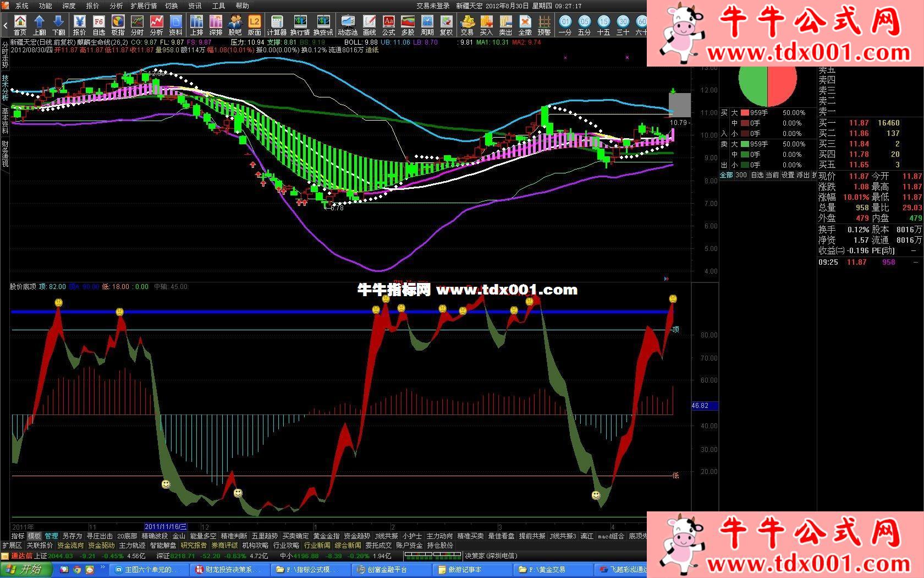
Task: Click the 周期 period icon
Action: click(x=427, y=25)
